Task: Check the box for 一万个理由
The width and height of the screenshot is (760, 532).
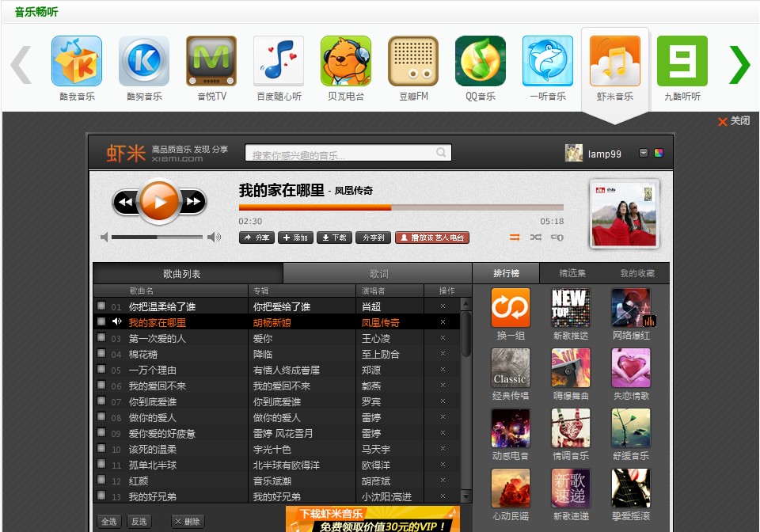Action: pyautogui.click(x=101, y=369)
